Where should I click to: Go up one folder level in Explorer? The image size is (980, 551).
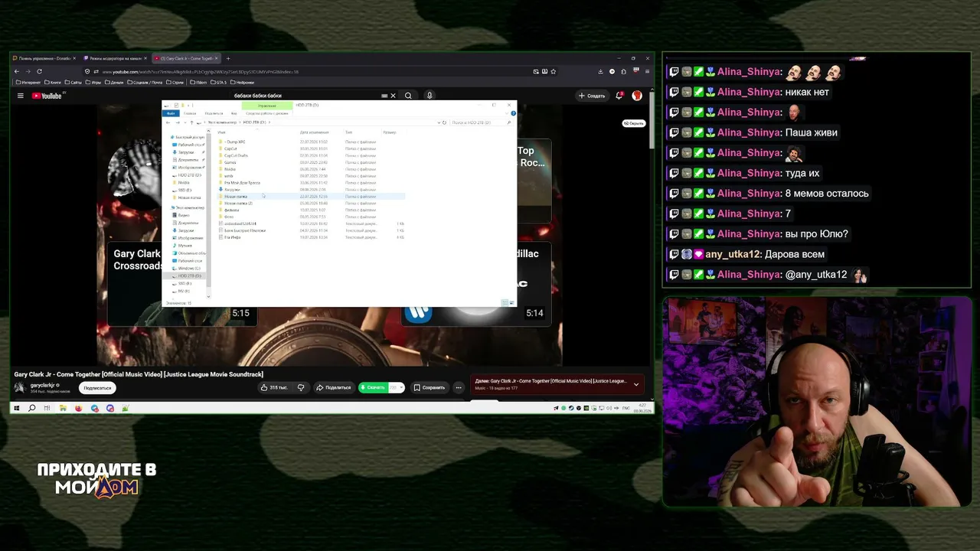click(191, 122)
